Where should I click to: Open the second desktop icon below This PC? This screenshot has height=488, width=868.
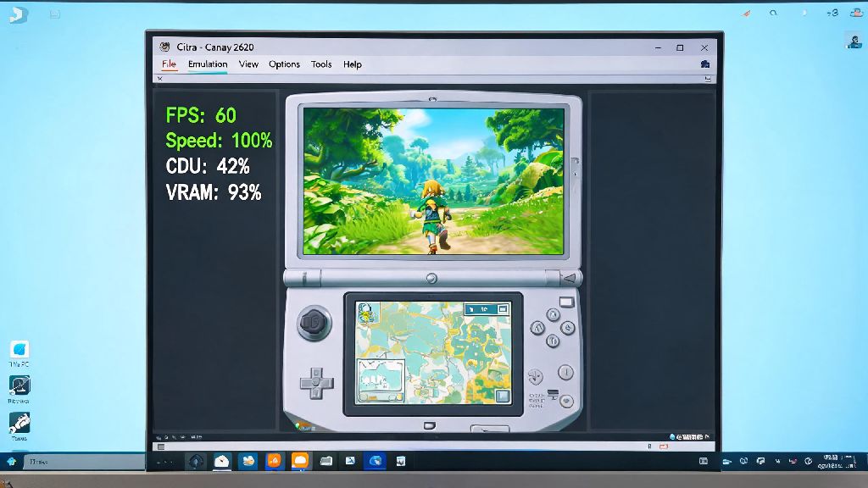[19, 390]
